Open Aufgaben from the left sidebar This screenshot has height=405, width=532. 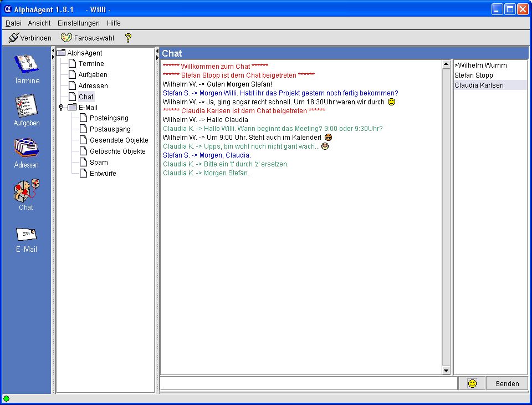coord(27,110)
